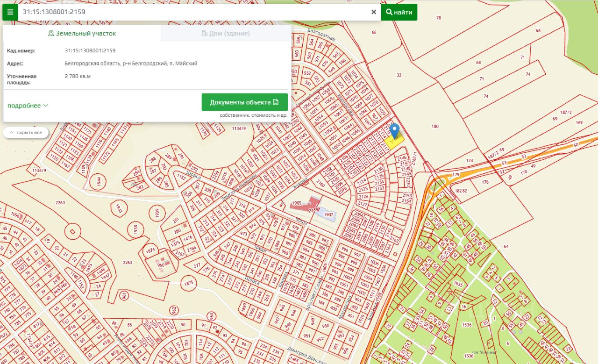Viewport: 598px width, 364px height.
Task: Select parcel 176 on the map
Action: [485, 182]
